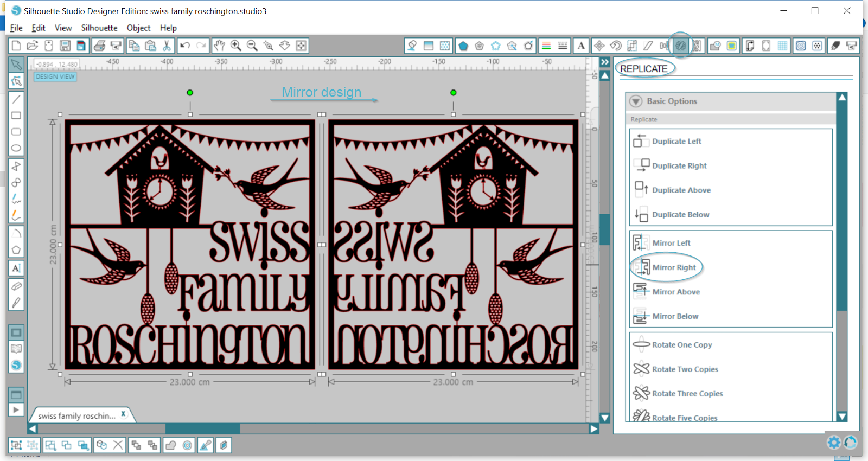Click Duplicate Left
868x461 pixels.
click(676, 141)
